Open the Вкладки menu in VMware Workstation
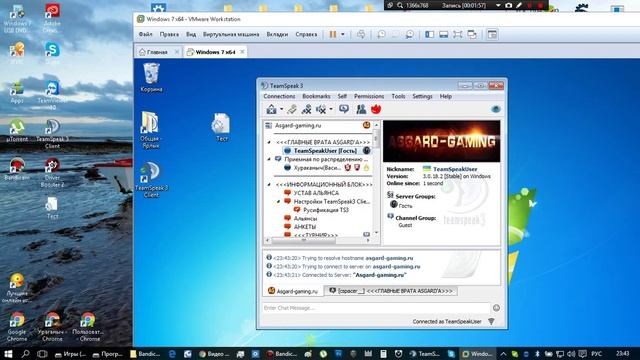 point(277,34)
